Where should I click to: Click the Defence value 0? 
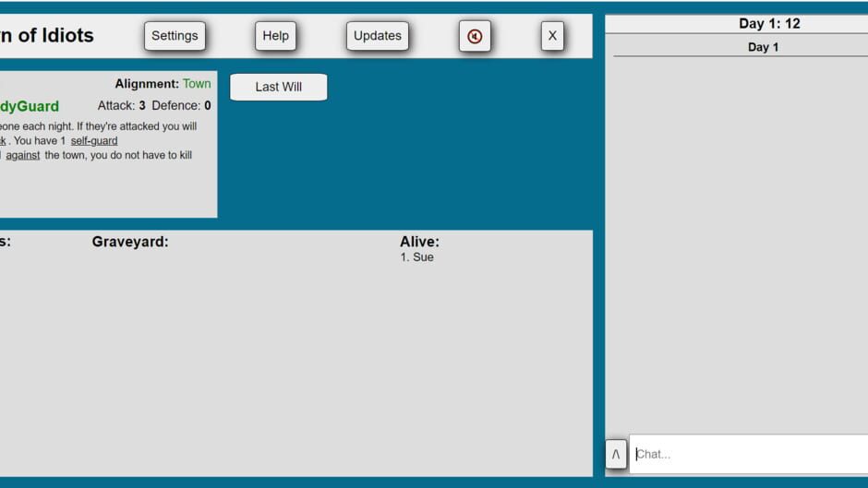(x=208, y=106)
